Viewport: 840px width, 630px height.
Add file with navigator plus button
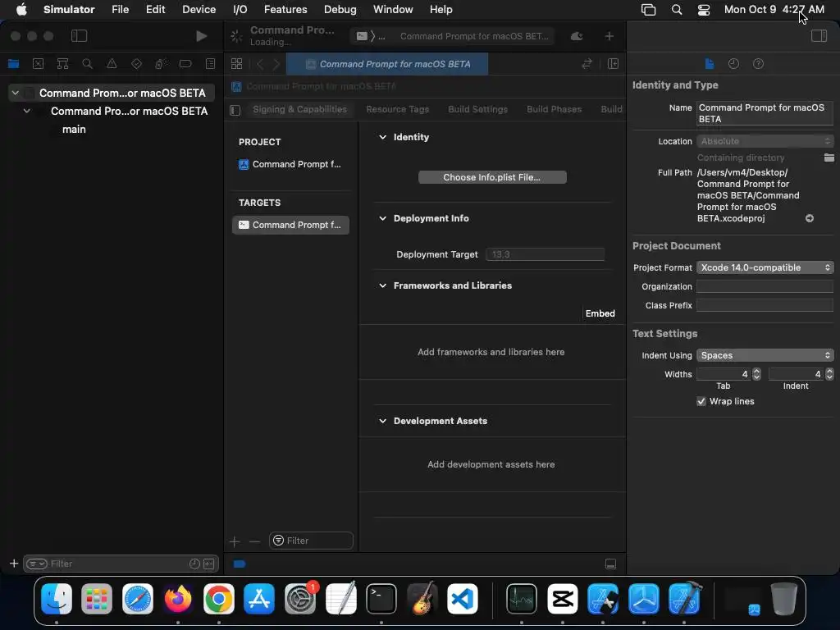14,564
